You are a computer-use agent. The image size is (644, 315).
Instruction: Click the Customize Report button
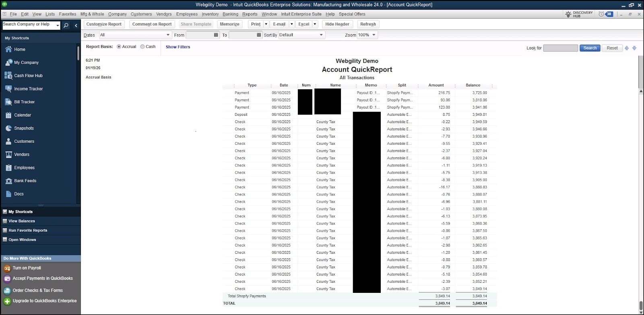(x=104, y=24)
